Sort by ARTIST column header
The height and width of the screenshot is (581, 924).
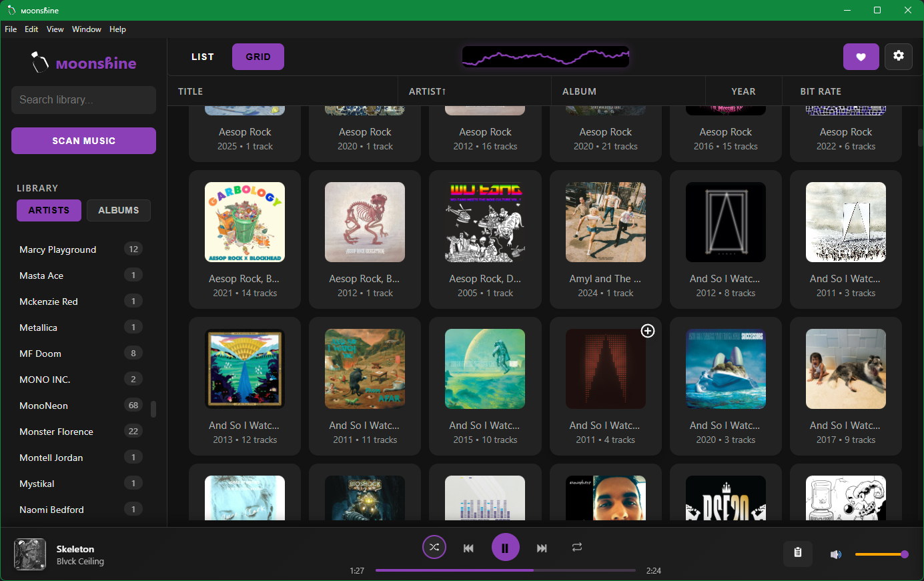475,91
